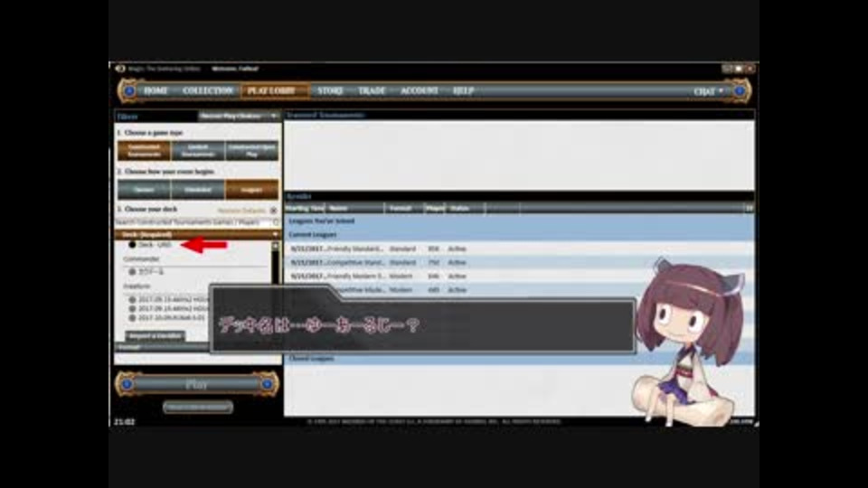The image size is (868, 488).
Task: Choose Limited Tournaments game type
Action: tap(198, 151)
